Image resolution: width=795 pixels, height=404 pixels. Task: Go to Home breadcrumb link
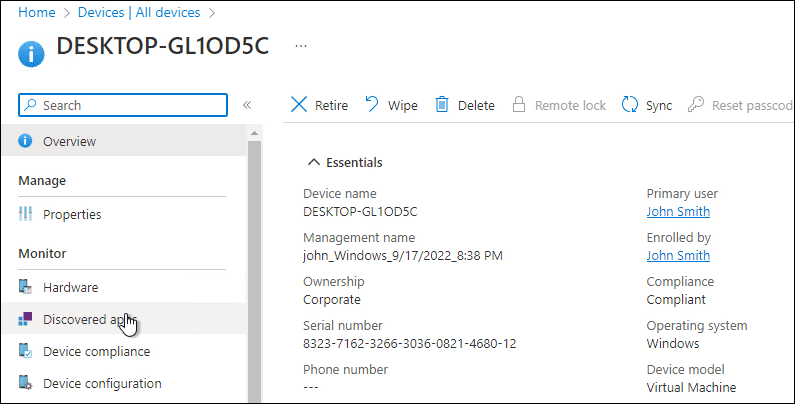37,13
